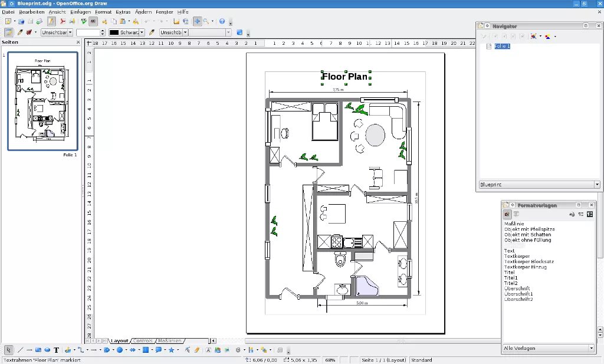This screenshot has width=604, height=364.
Task: Click the Paste clipboard icon
Action: point(123,22)
